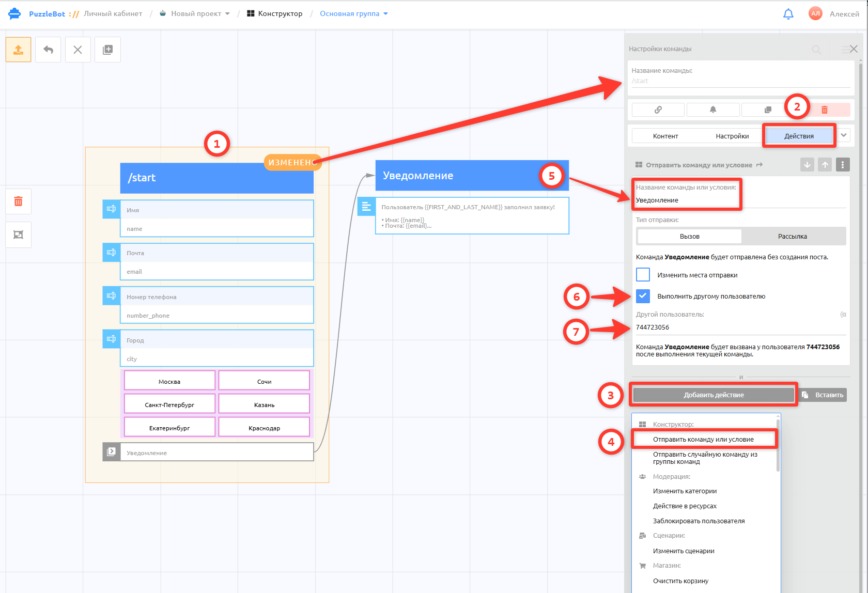The image size is (868, 593).
Task: Click the red delete command trash button
Action: (825, 110)
